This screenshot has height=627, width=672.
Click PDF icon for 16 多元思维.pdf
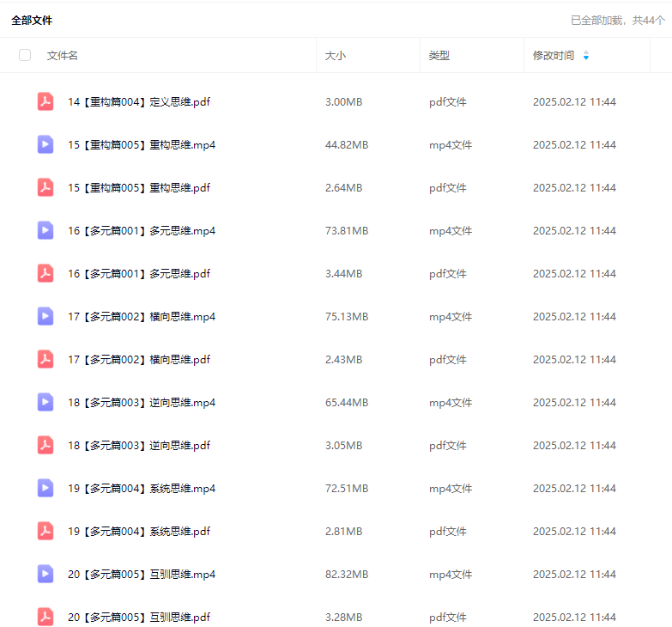click(x=45, y=273)
